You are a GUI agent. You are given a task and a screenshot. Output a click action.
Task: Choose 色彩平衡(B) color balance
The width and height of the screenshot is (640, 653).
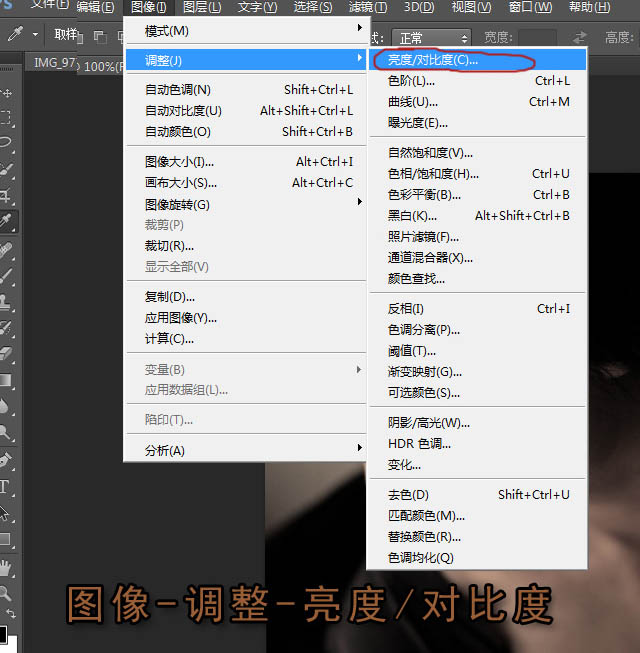coord(477,194)
